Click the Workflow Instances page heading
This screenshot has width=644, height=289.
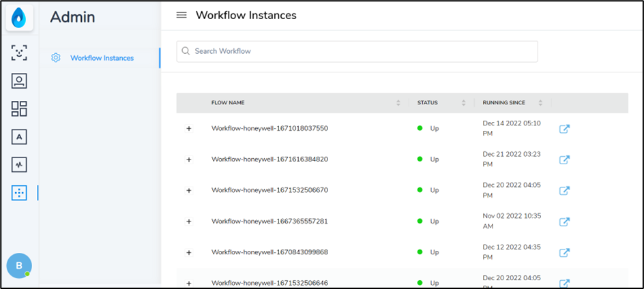(x=246, y=15)
